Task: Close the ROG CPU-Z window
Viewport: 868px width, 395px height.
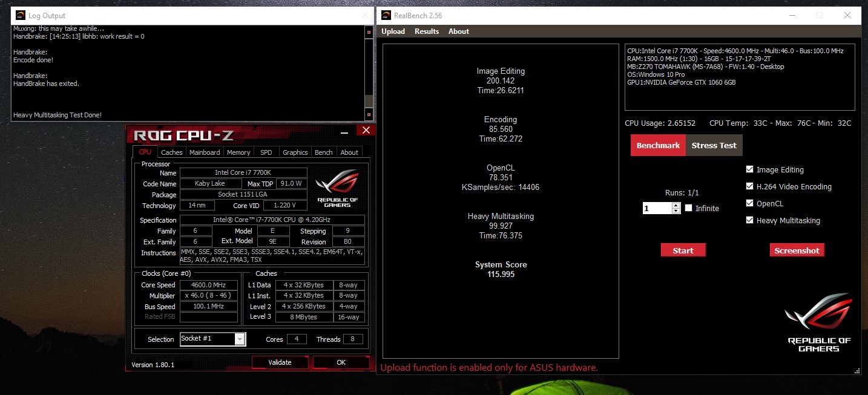Action: click(x=365, y=131)
